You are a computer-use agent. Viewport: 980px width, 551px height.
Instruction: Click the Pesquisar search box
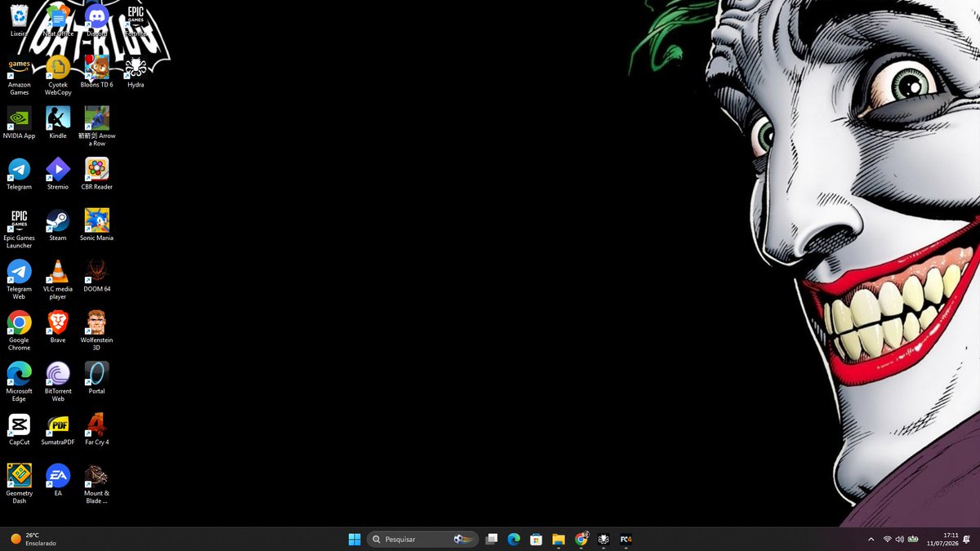[x=421, y=539]
